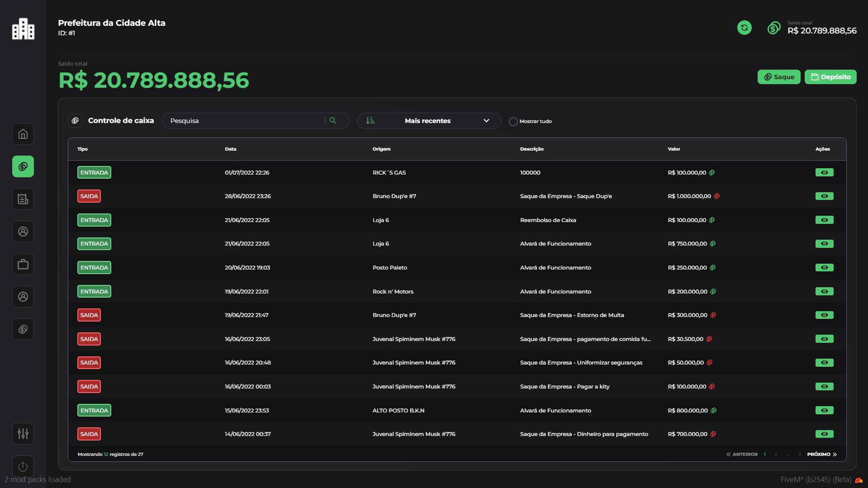View details of Posto Paleto transaction
The width and height of the screenshot is (868, 488).
click(824, 268)
